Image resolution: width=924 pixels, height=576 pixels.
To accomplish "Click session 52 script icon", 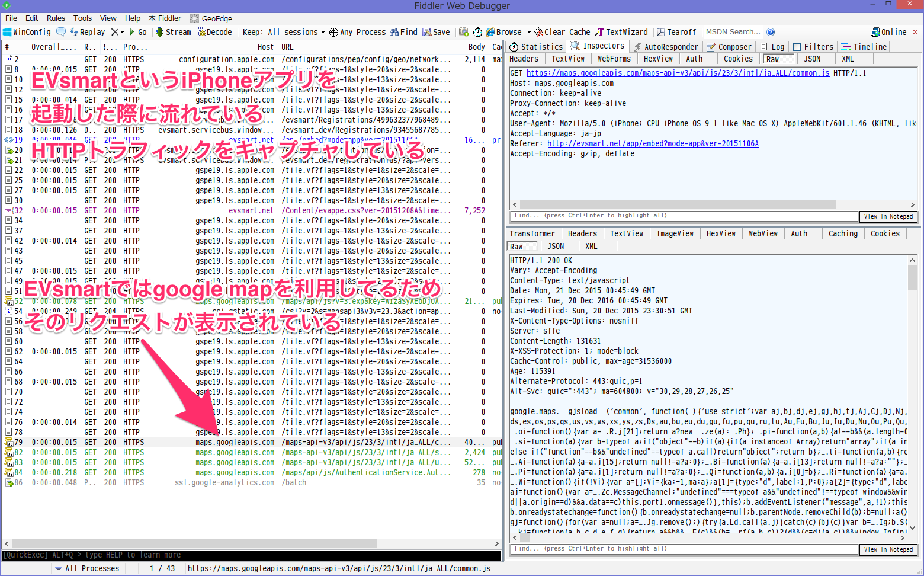I will (8, 301).
